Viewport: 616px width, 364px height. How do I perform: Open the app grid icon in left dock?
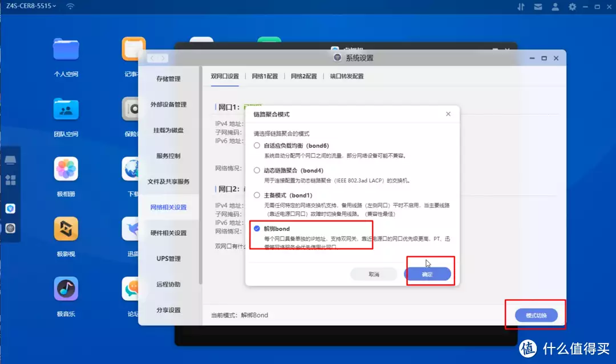pos(11,180)
